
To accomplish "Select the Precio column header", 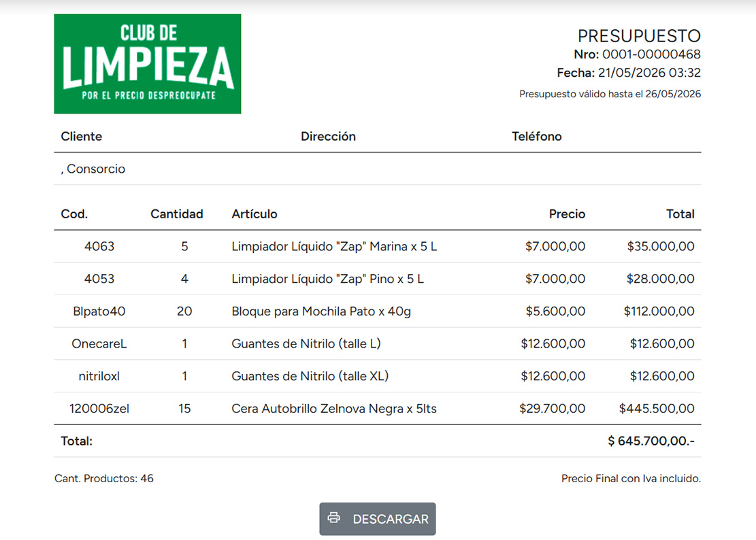I will click(x=567, y=214).
